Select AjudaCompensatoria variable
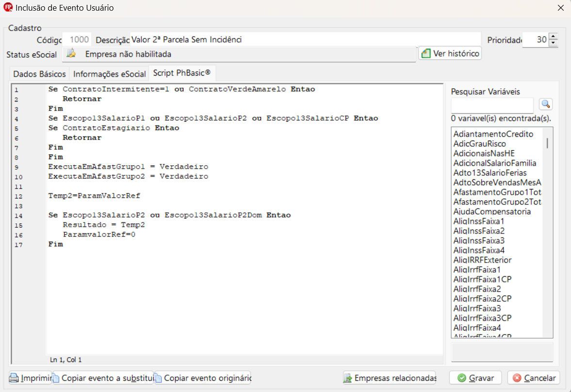The image size is (571, 392). (x=491, y=211)
